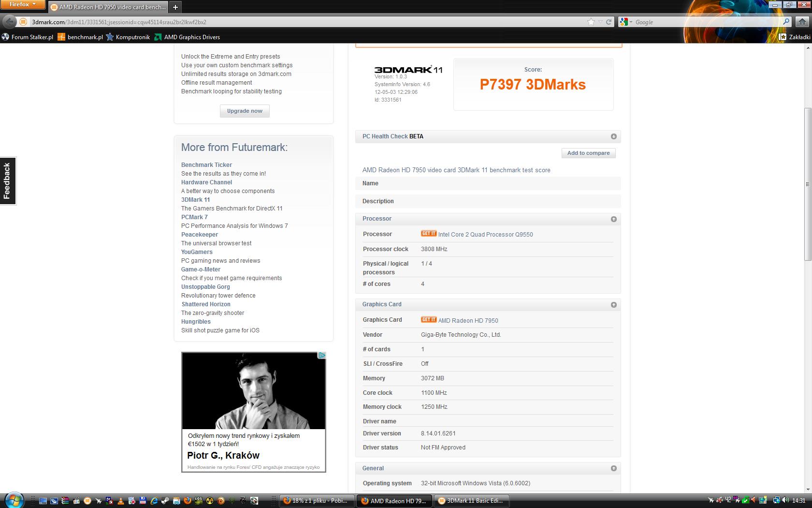Click the 3DMark 11 logo

click(408, 70)
